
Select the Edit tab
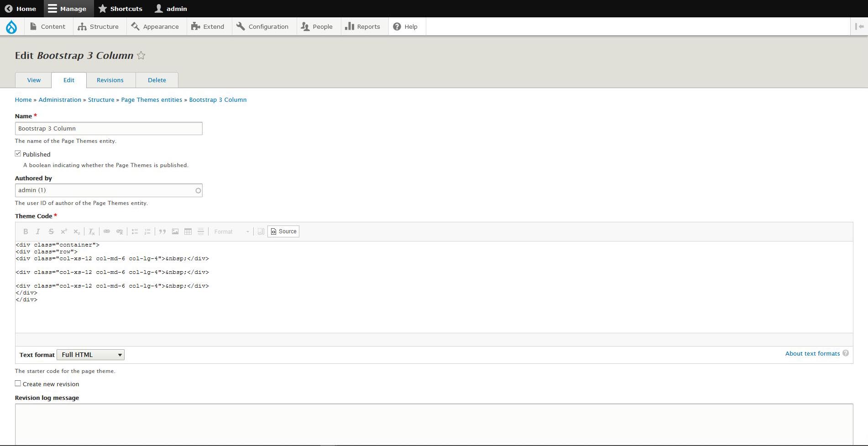pos(69,80)
